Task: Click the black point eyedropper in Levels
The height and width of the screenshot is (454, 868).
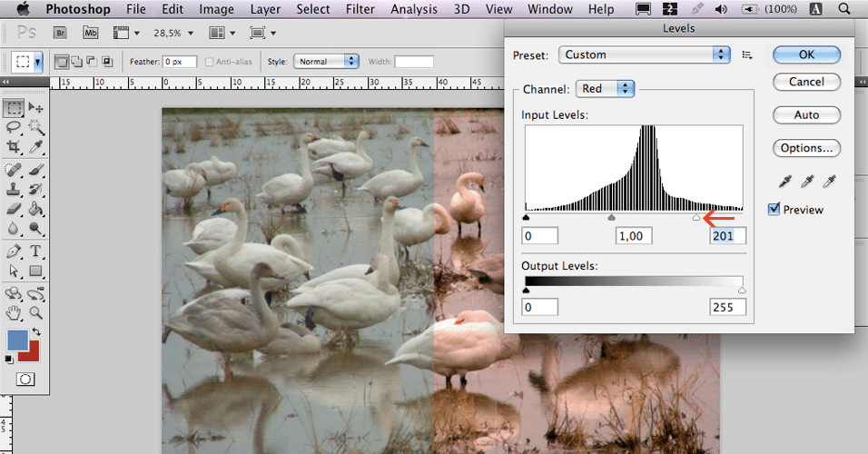Action: 785,182
